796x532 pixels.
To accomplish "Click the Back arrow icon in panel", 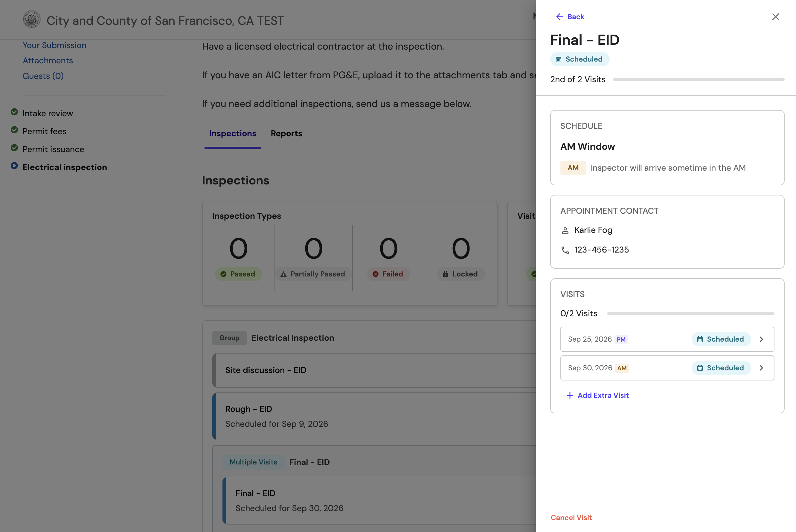I will pos(560,17).
